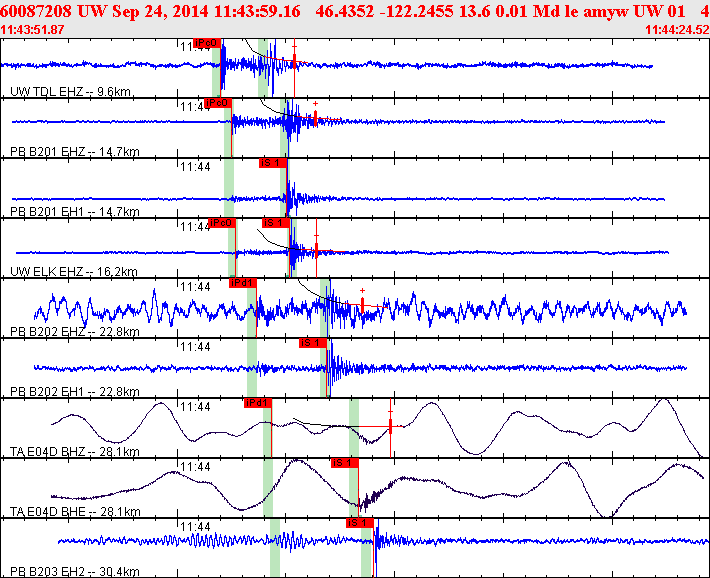Select the iPd1 flag on TA E04D BHZ trace
Screen dimensions: 710x578
(257, 403)
